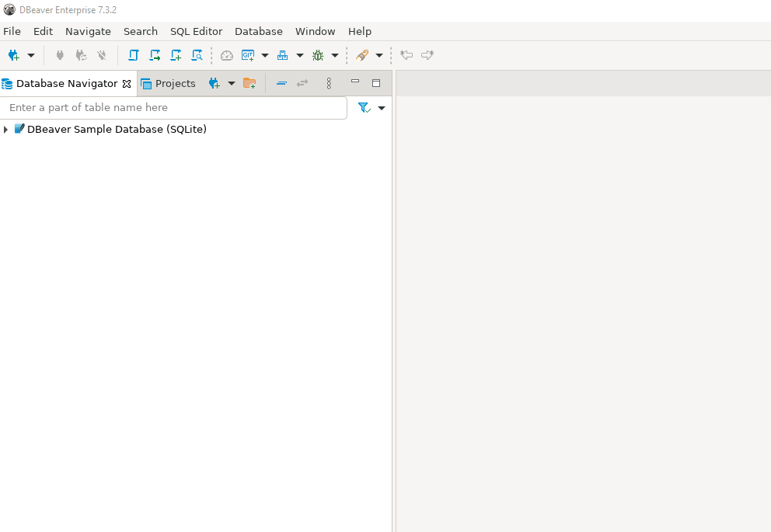Open the dropdown arrow beside the Git icon
The image size is (771, 532).
265,55
